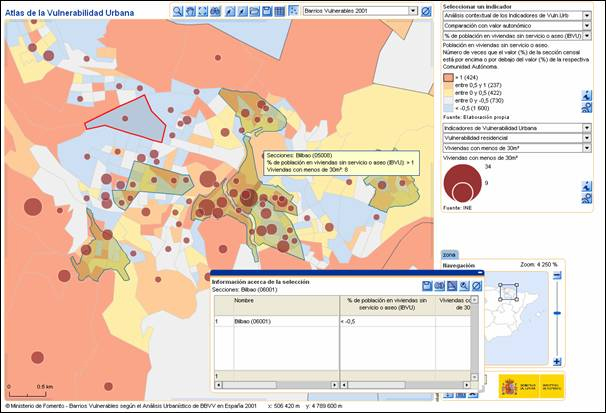Open Viviendas con menos de 30m² dropdown
Viewport: 606px width, 413px height.
click(x=587, y=148)
